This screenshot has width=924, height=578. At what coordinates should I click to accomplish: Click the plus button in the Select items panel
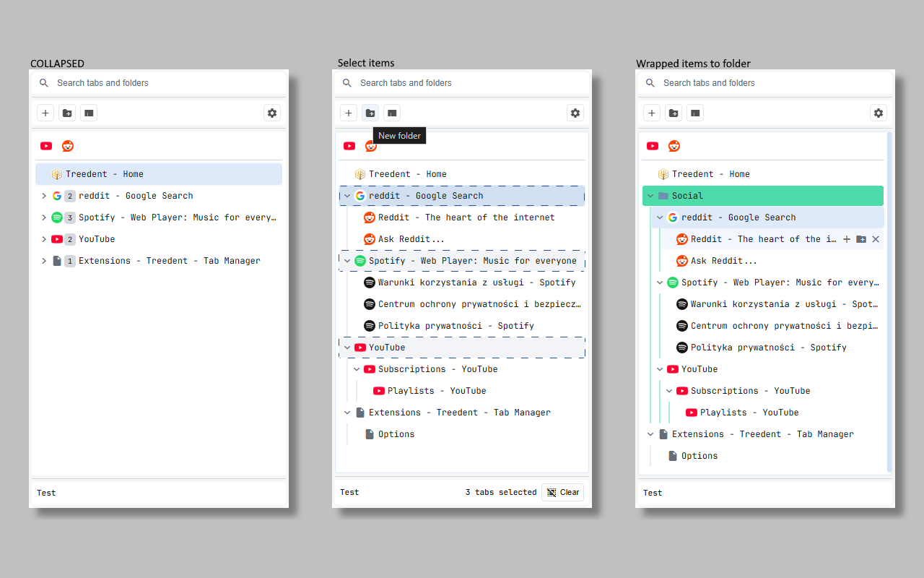(349, 113)
